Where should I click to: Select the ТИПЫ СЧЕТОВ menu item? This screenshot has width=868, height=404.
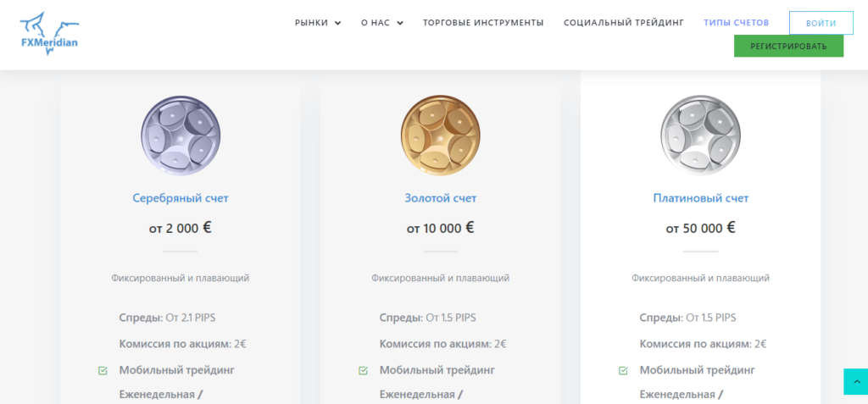coord(737,23)
